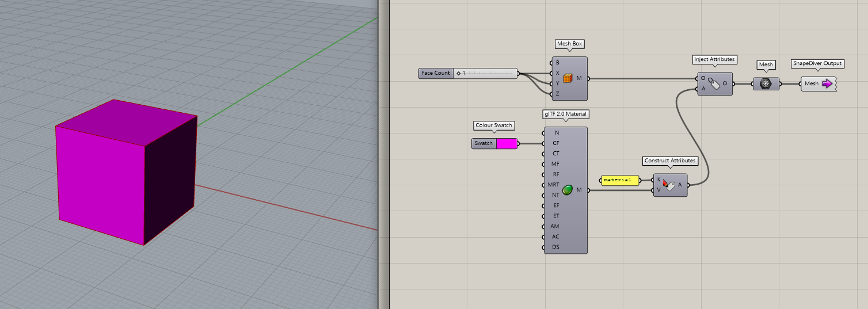This screenshot has height=309, width=868.
Task: Select the yellow material text panel
Action: click(x=620, y=180)
